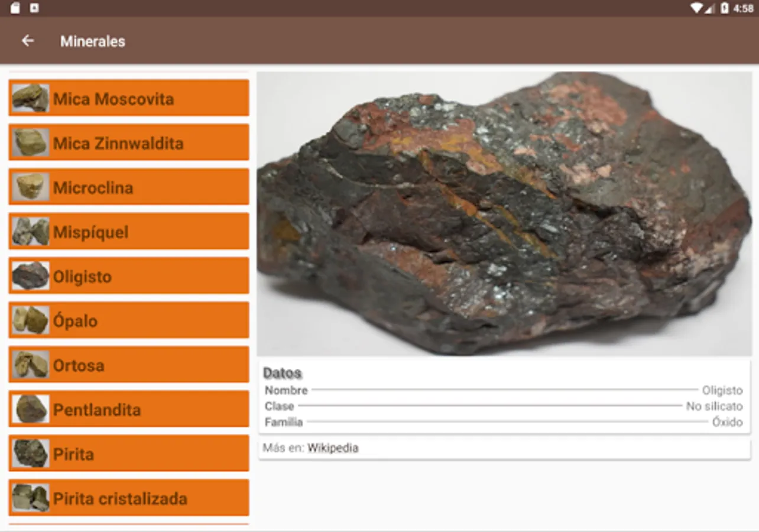Tap the Mica Zinnwaldita thumbnail icon
The height and width of the screenshot is (532, 759).
[31, 142]
